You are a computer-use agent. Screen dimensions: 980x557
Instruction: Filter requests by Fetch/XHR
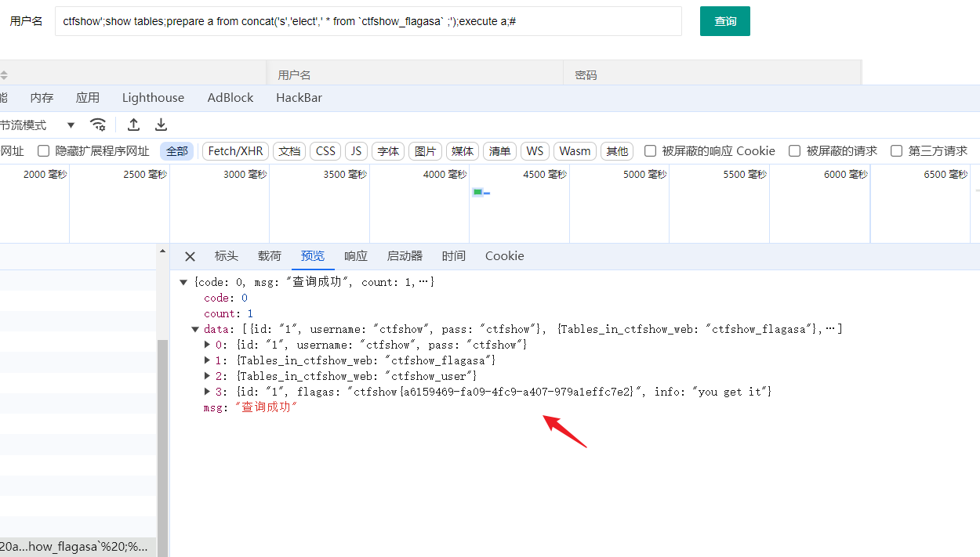point(235,151)
